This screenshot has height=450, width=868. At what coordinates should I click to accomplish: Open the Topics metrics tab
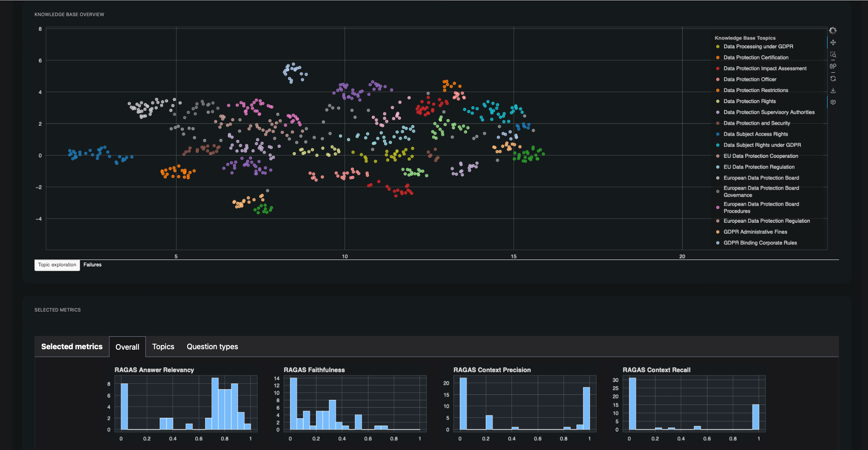click(x=163, y=346)
